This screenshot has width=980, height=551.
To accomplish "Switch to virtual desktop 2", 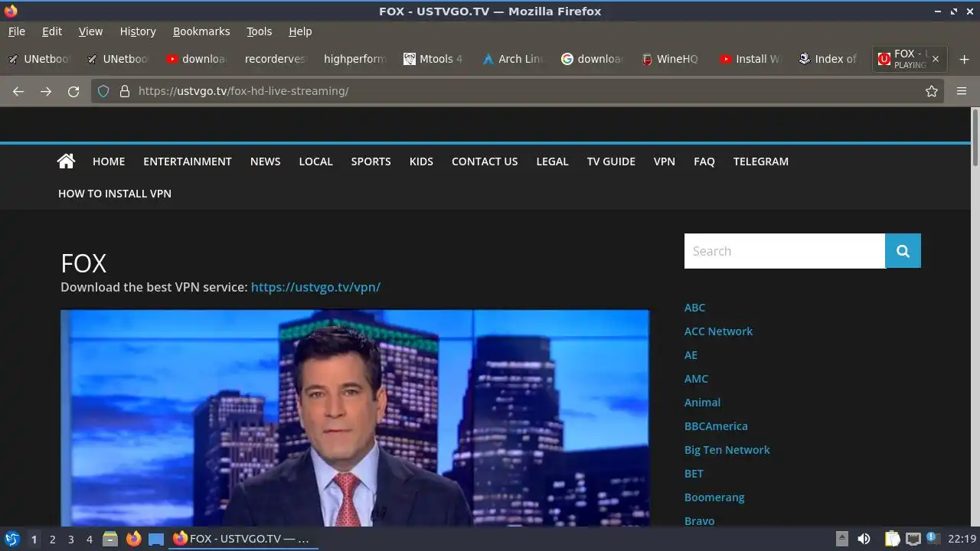I will coord(52,540).
